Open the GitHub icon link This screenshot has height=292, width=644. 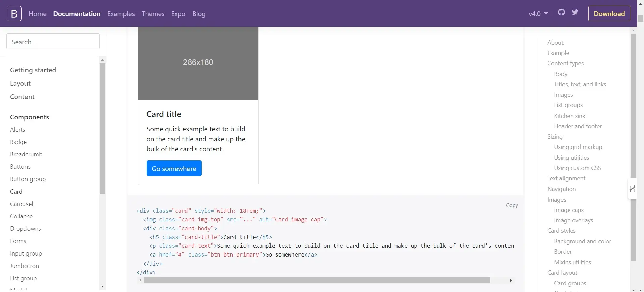coord(561,12)
